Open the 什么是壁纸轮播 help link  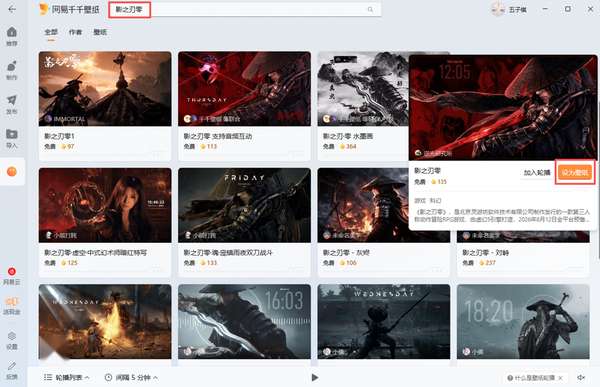point(535,378)
